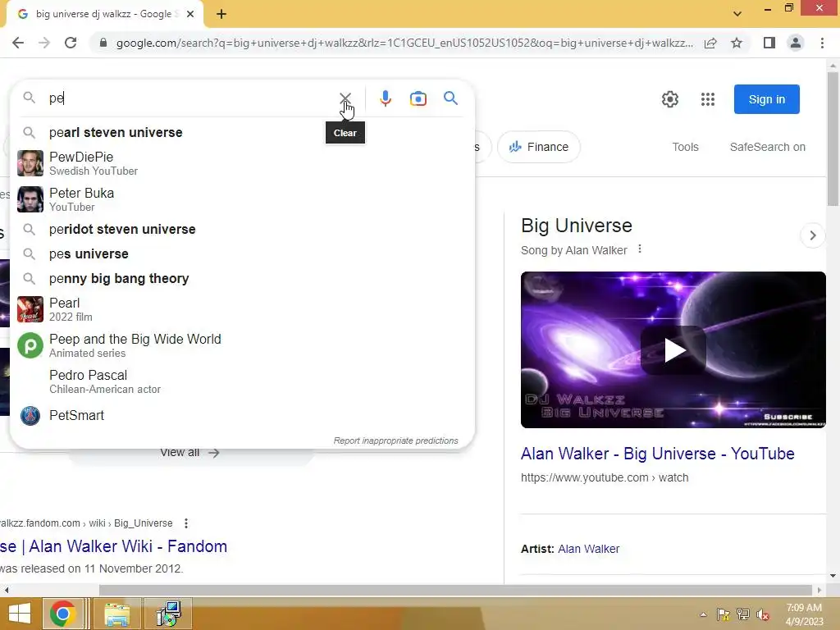The height and width of the screenshot is (630, 840).
Task: Select Peep and the Big Wide World suggestion
Action: coord(242,345)
